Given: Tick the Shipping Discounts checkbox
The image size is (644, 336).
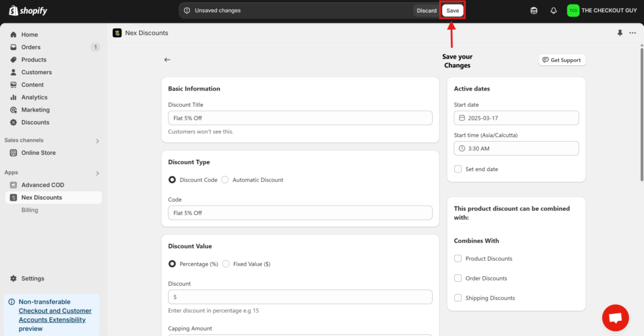Looking at the screenshot, I should click(x=458, y=298).
